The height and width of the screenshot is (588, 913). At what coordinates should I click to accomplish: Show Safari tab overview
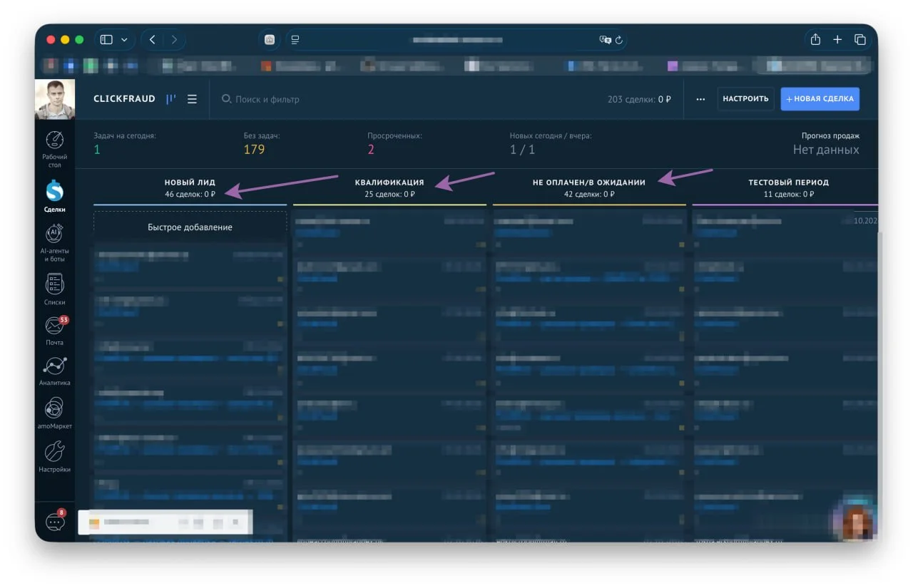(x=860, y=40)
